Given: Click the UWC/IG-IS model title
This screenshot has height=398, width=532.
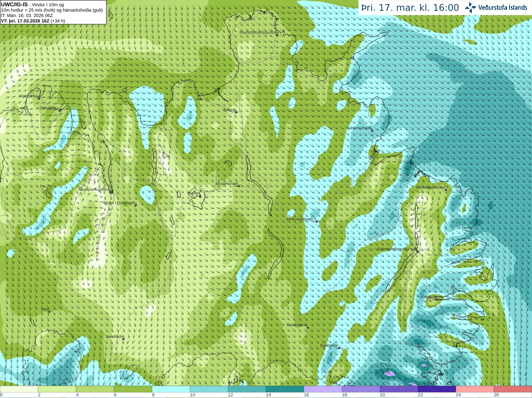Looking at the screenshot, I should [14, 5].
